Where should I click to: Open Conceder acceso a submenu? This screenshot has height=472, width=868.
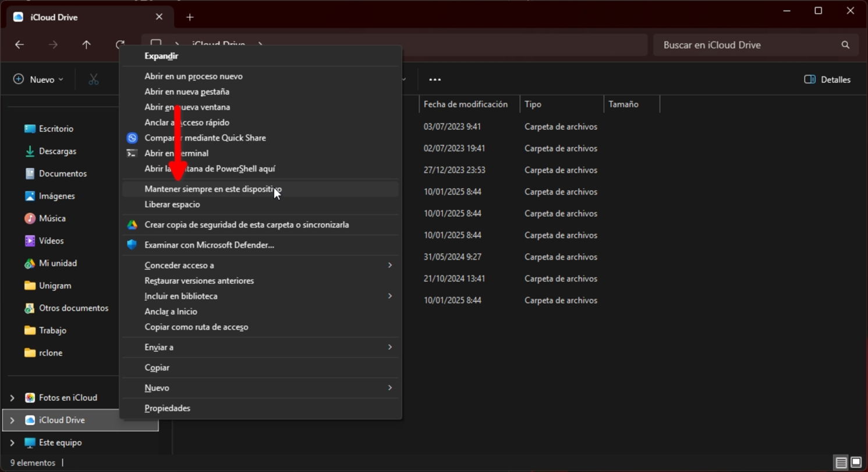click(x=260, y=266)
